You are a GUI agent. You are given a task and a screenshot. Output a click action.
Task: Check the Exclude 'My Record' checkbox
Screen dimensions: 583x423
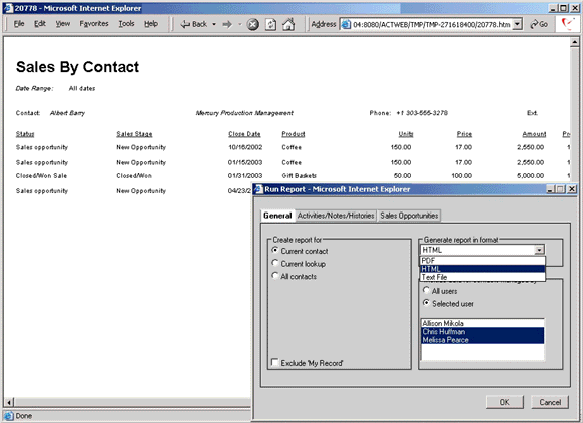coord(275,362)
